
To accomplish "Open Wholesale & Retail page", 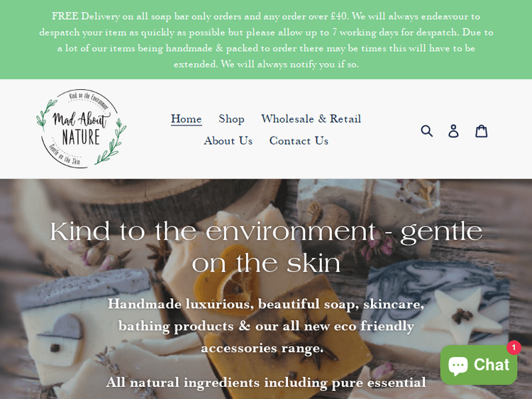I will coord(311,119).
